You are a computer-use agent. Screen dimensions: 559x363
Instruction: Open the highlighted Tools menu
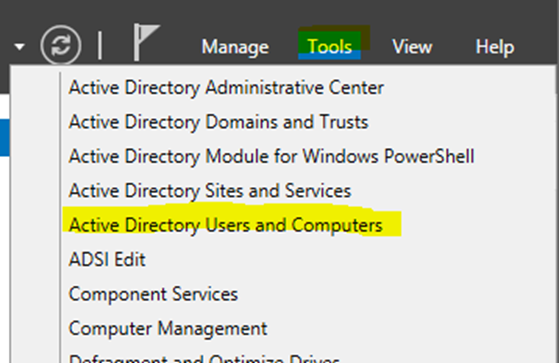(329, 46)
